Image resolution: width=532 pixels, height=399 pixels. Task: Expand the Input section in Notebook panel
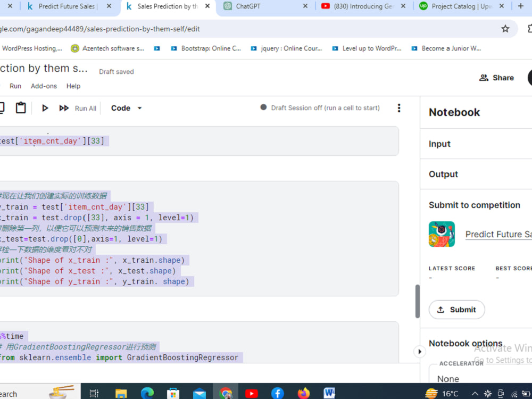[x=476, y=144]
